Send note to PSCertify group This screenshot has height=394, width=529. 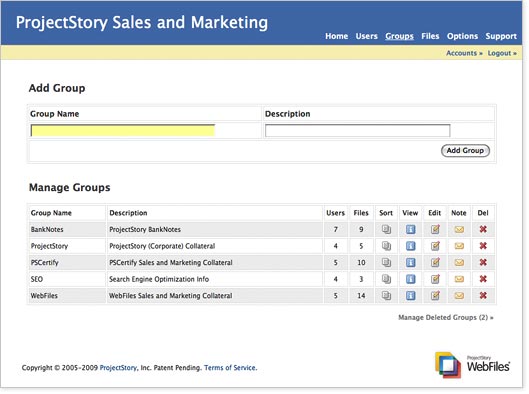(459, 263)
